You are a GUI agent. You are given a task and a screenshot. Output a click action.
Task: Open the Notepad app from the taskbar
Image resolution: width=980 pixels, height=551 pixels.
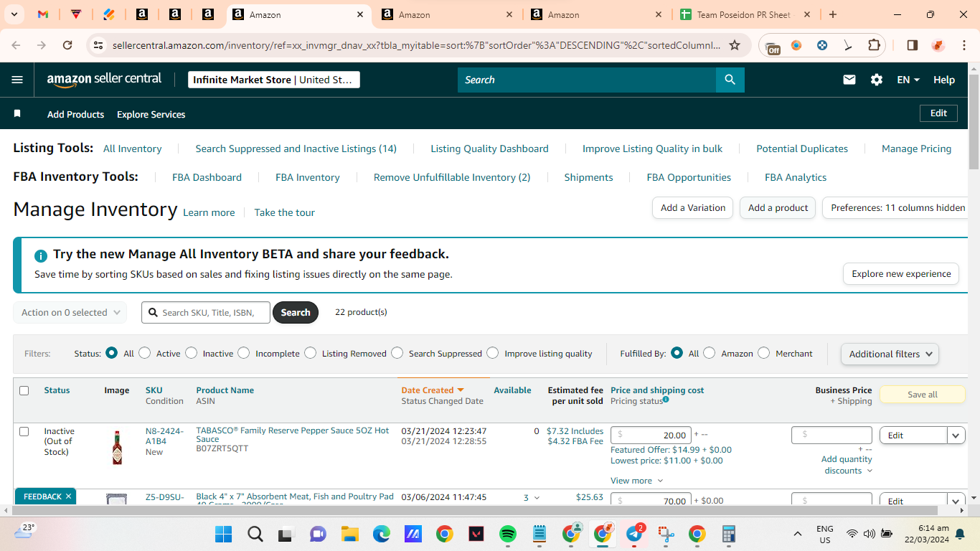(540, 534)
